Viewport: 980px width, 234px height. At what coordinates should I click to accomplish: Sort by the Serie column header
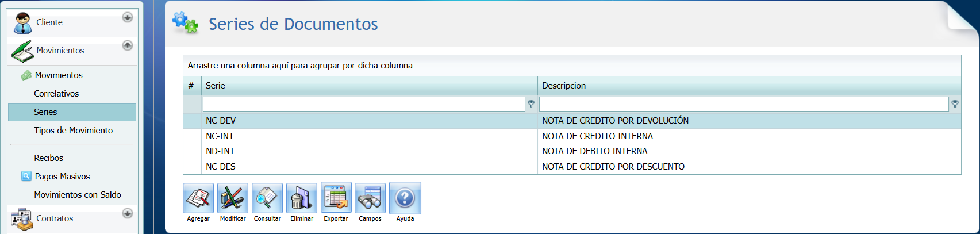369,86
